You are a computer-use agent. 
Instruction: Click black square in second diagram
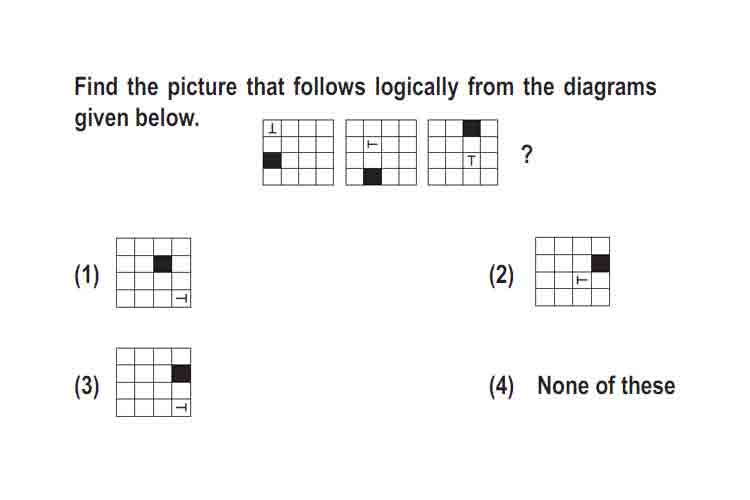(373, 177)
